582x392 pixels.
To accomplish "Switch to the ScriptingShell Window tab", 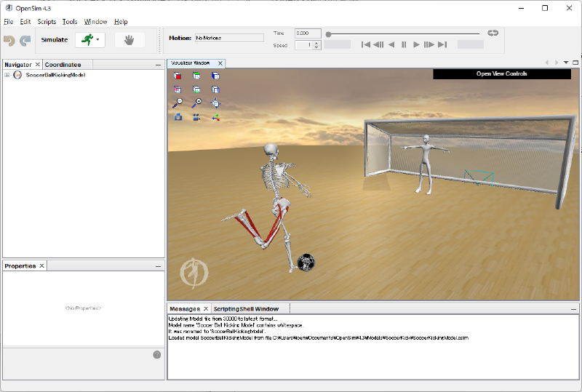I will [246, 309].
